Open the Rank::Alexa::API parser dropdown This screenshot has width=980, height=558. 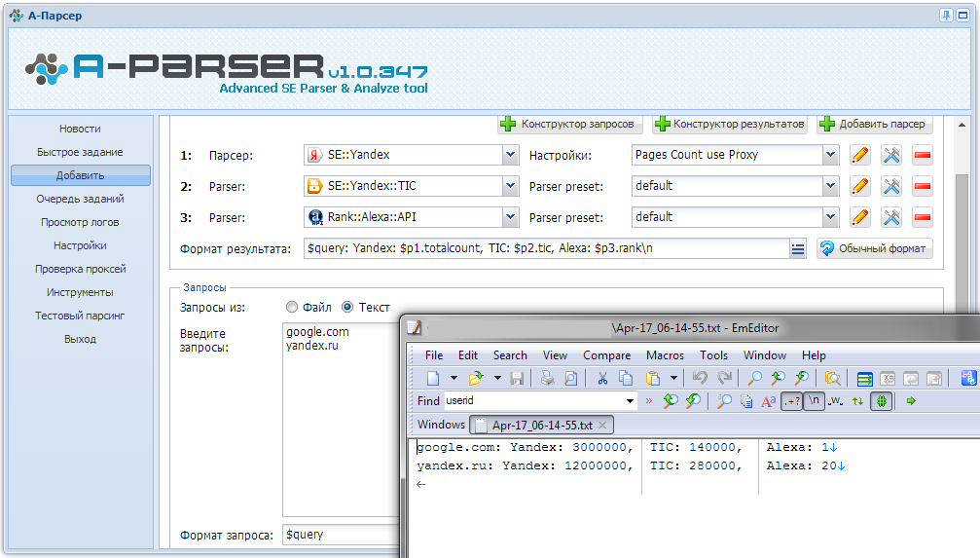click(511, 217)
